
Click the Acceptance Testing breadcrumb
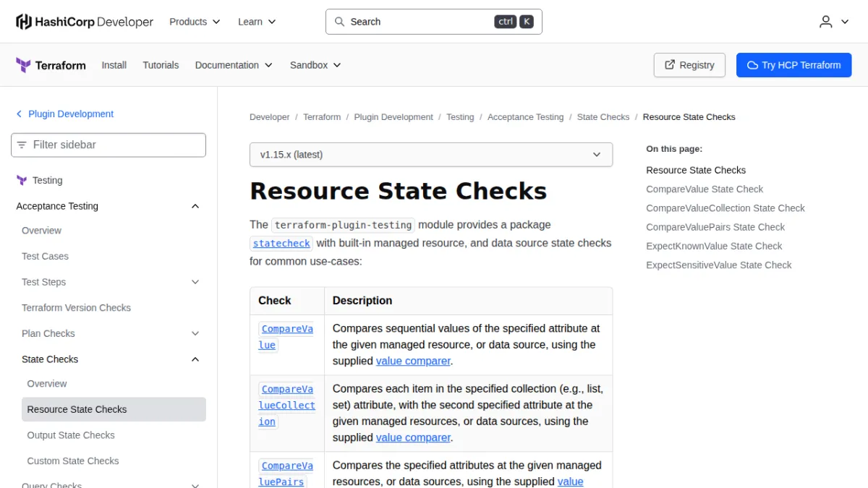[525, 117]
